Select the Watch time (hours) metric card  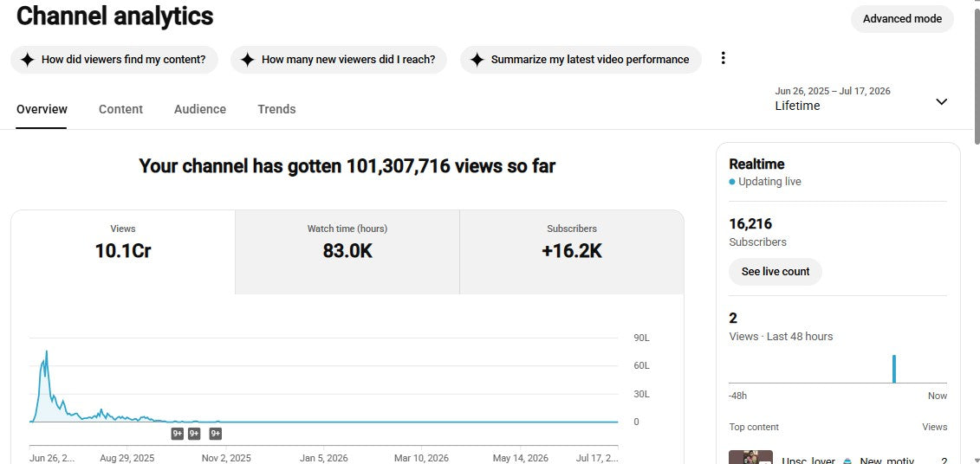(x=347, y=252)
